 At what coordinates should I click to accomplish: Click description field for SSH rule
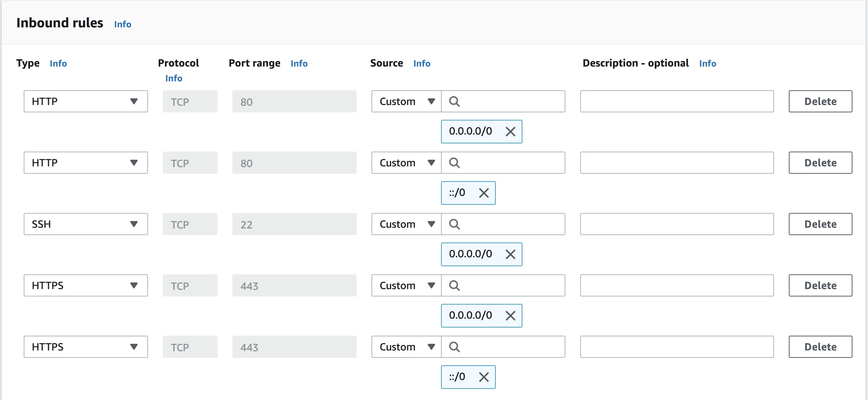(676, 224)
